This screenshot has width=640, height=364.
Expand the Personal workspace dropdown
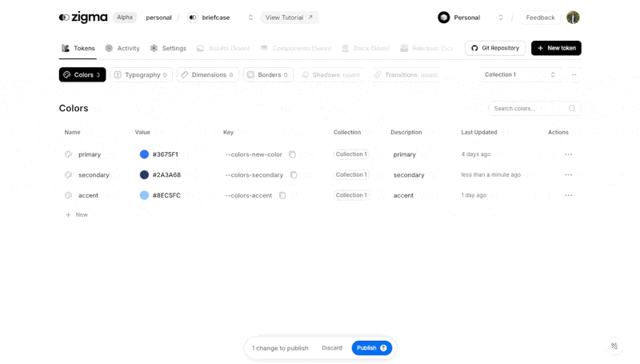pyautogui.click(x=501, y=18)
